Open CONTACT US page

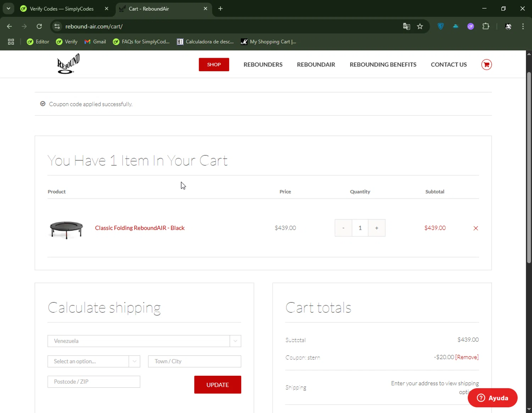click(449, 65)
